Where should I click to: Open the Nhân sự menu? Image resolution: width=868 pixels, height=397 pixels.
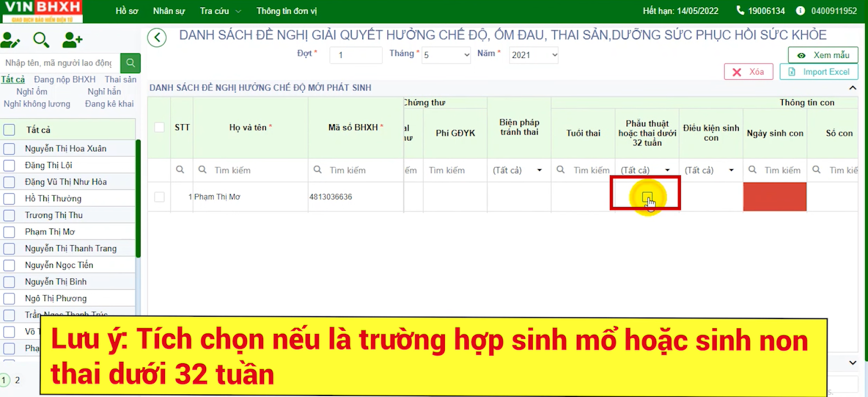169,11
